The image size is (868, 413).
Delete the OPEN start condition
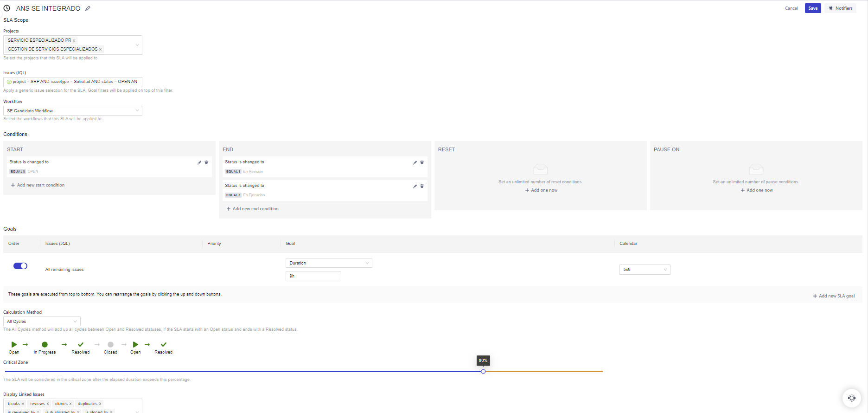pos(206,162)
